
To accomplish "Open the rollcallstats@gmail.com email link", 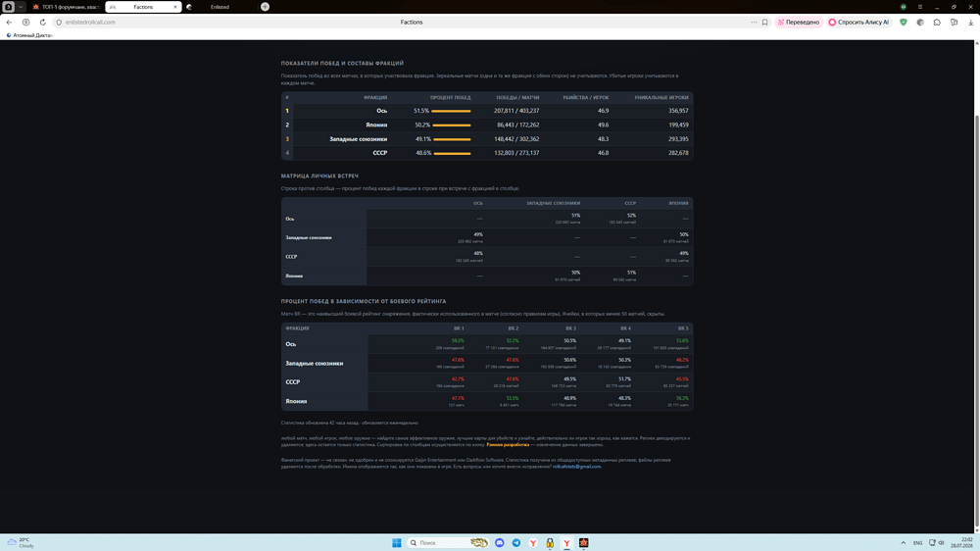I will click(x=576, y=467).
